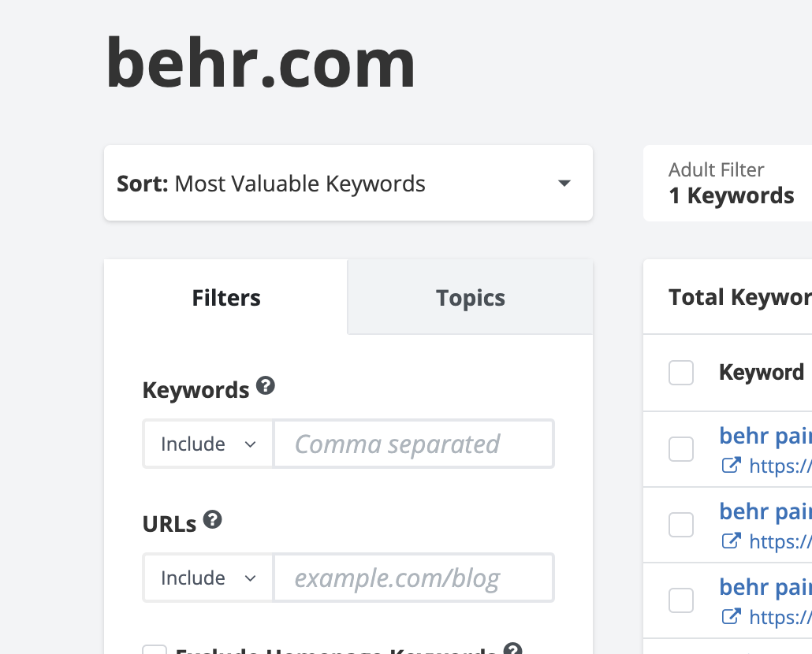The image size is (812, 654).
Task: Expand the Keywords Include dropdown
Action: 208,444
